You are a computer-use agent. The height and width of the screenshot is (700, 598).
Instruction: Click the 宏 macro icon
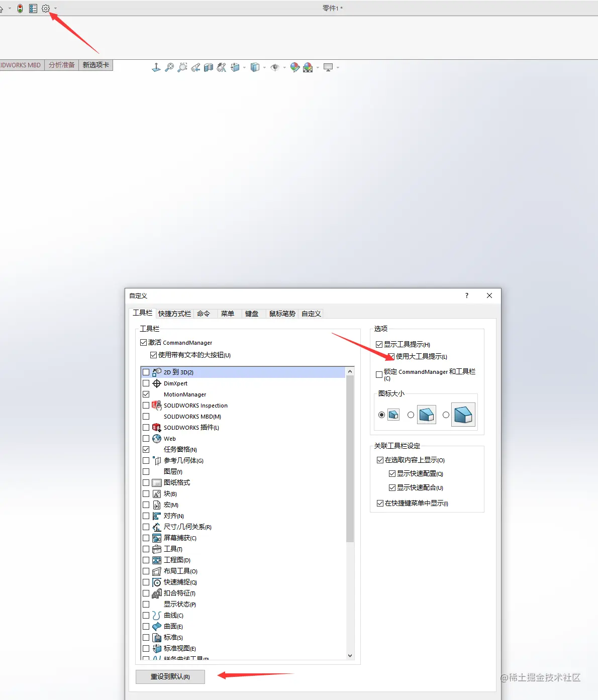click(x=157, y=505)
